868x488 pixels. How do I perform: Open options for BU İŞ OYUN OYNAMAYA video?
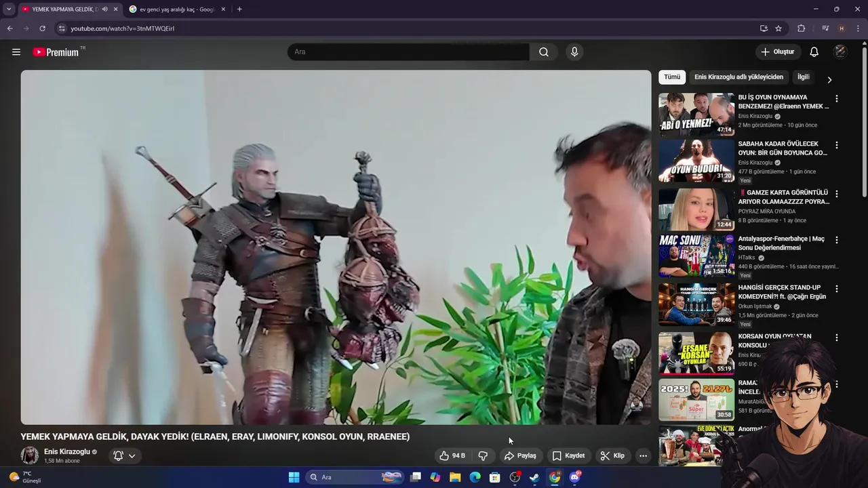click(836, 99)
